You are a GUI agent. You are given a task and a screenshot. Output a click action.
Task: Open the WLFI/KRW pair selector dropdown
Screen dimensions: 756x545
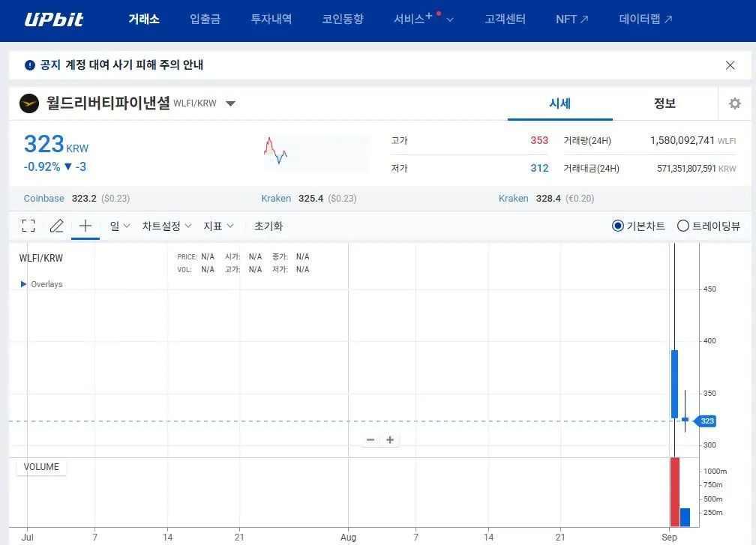pos(231,105)
